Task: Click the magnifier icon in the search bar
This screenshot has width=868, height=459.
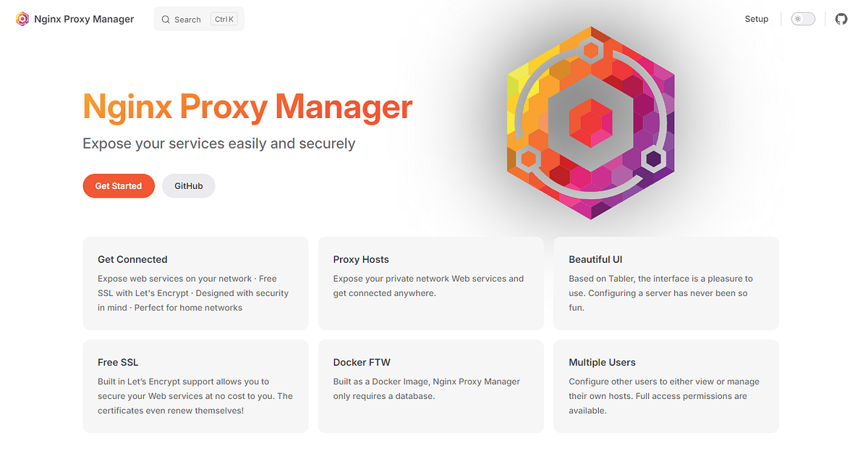Action: pos(166,20)
